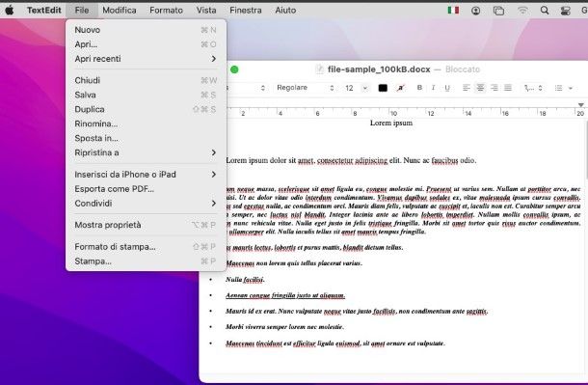Open Control Center icon
This screenshot has height=385, width=588.
tap(565, 11)
